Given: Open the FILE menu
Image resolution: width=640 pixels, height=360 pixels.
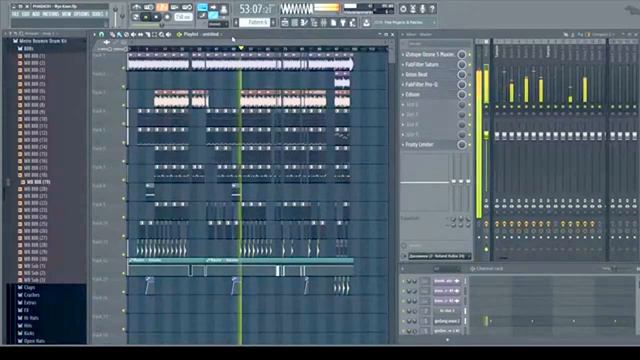Looking at the screenshot, I should pos(15,14).
